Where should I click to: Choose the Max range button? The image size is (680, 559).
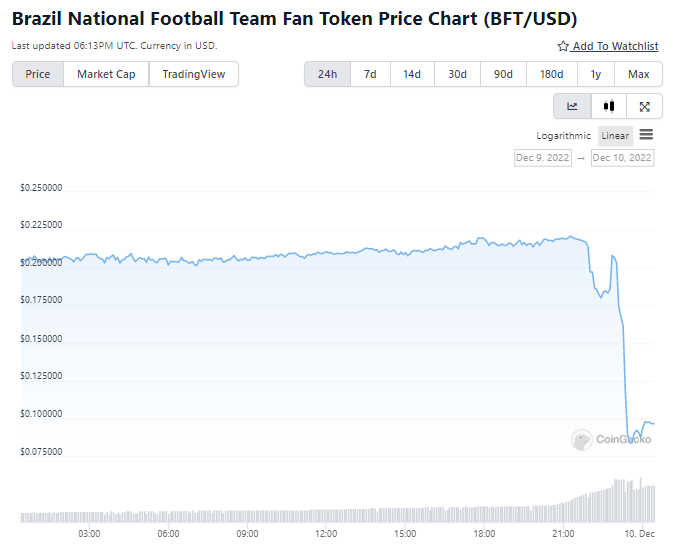tap(638, 74)
